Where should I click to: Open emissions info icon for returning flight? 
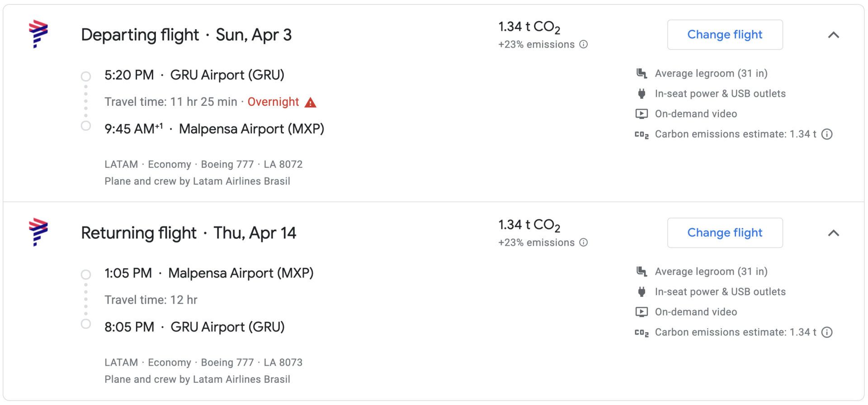[x=584, y=243]
